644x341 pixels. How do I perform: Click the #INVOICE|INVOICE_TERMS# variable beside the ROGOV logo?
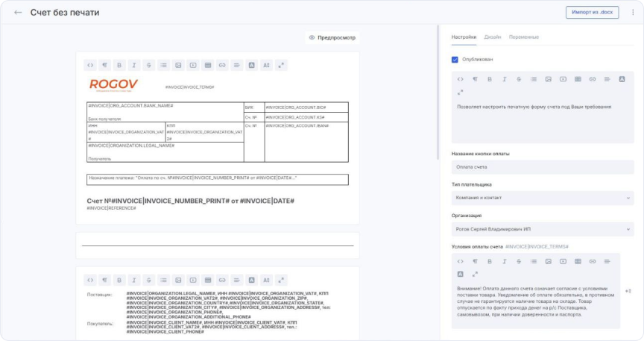189,87
